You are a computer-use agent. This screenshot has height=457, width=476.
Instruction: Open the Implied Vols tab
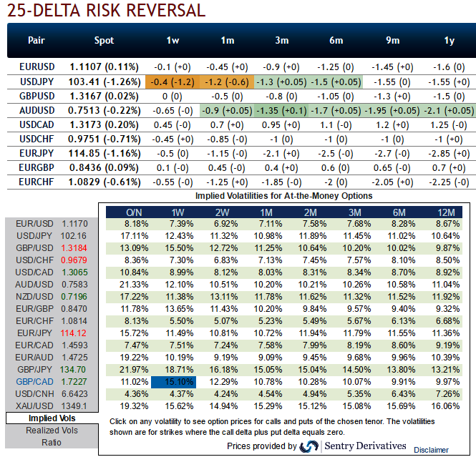[52, 418]
